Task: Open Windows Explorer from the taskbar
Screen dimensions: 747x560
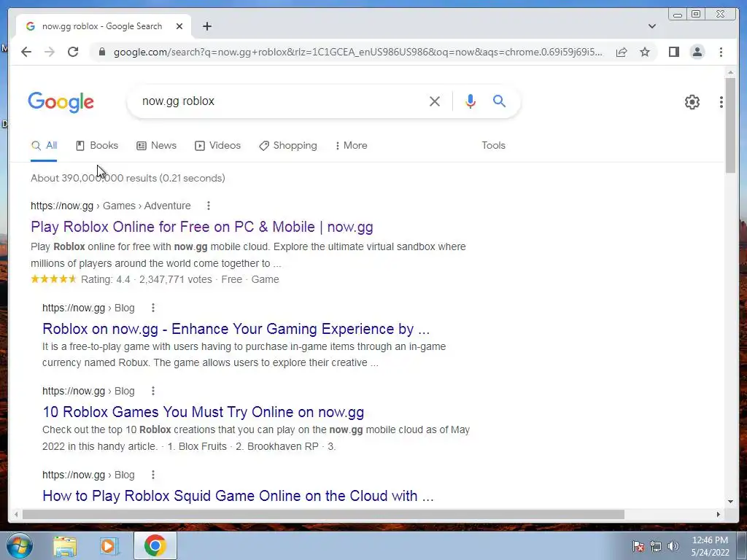Action: point(65,545)
